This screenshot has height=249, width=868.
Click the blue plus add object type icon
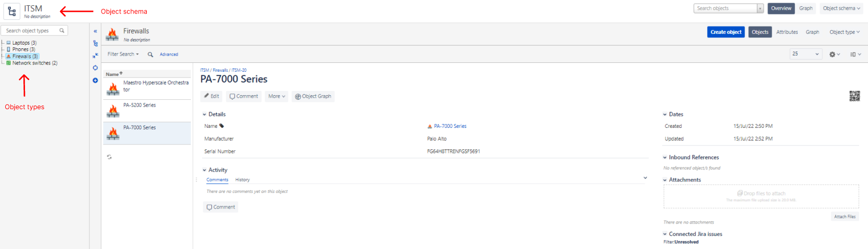pyautogui.click(x=95, y=81)
